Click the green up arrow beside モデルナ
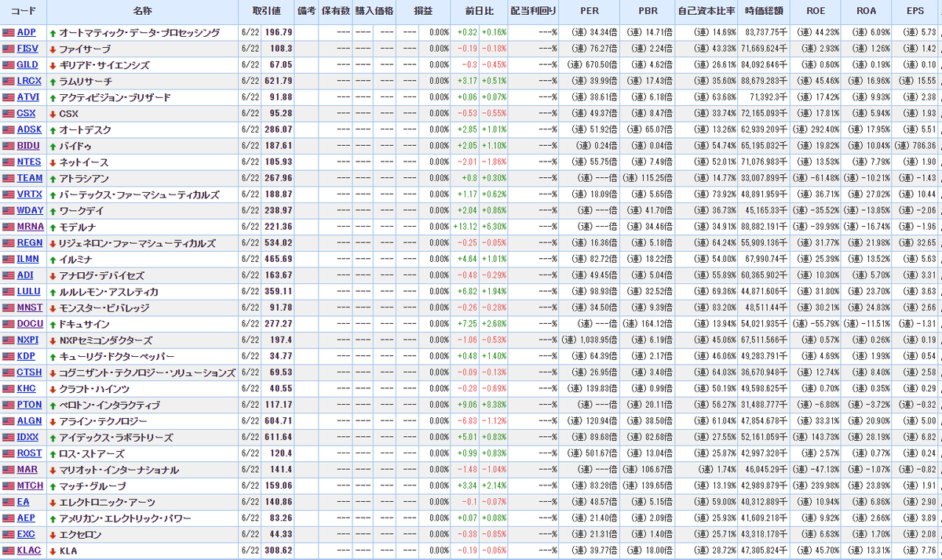The width and height of the screenshot is (942, 560). (53, 227)
